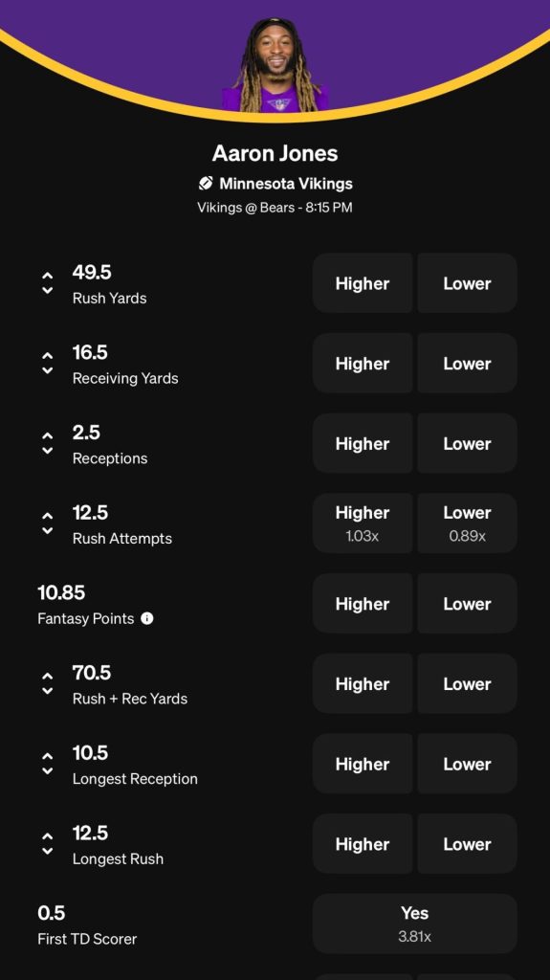Viewport: 550px width, 980px height.
Task: Choose Lower 0.89x for Rush Attempts
Action: pyautogui.click(x=467, y=523)
